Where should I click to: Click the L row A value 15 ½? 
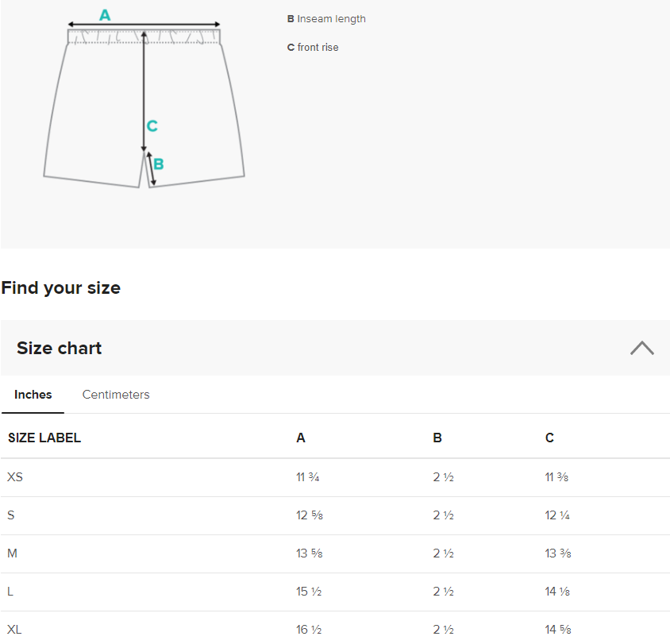[x=309, y=592]
